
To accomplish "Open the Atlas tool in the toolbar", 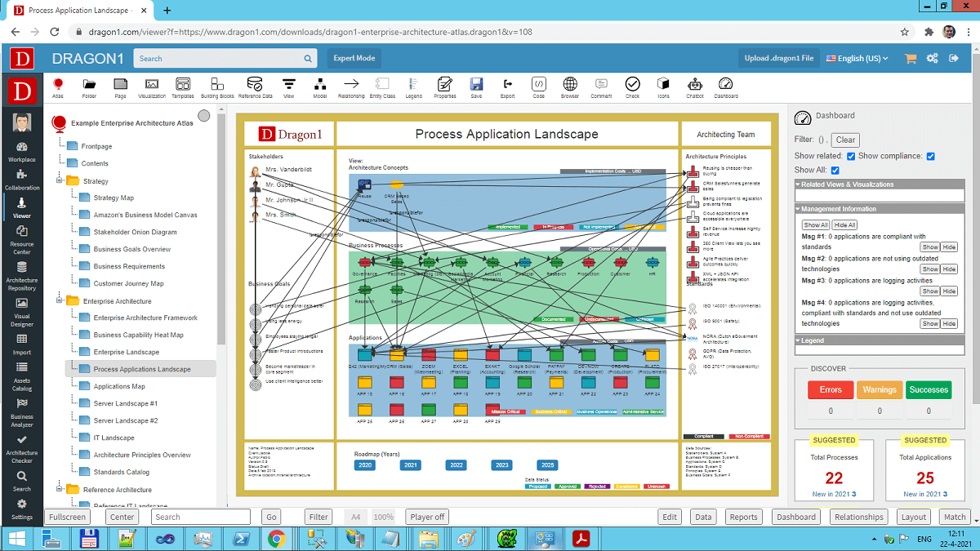I will click(x=58, y=87).
